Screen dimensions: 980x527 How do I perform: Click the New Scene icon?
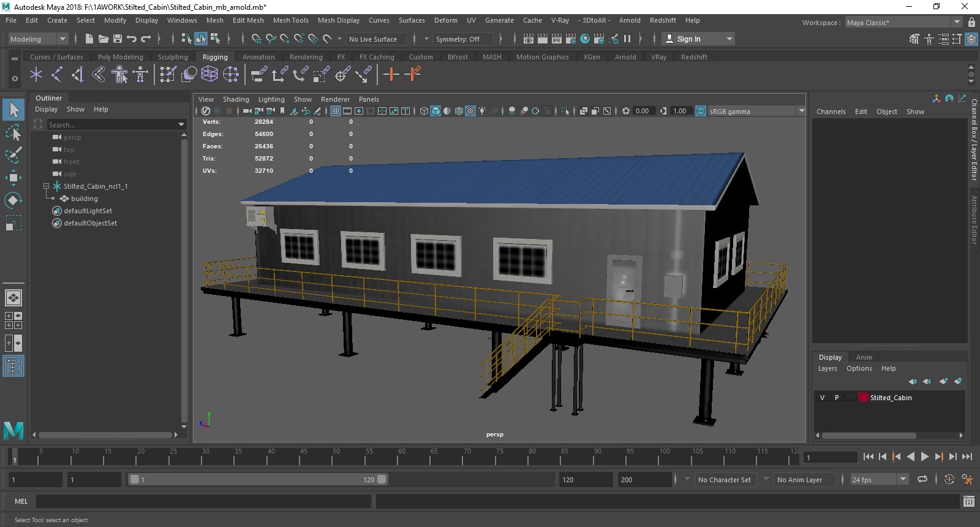pyautogui.click(x=89, y=39)
